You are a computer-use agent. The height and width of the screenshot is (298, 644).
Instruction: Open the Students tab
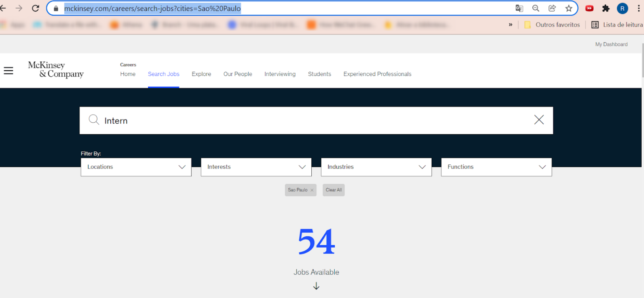(319, 74)
